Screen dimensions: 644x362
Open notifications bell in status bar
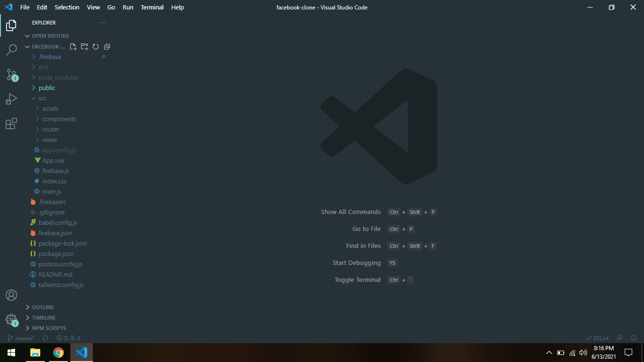click(x=634, y=338)
